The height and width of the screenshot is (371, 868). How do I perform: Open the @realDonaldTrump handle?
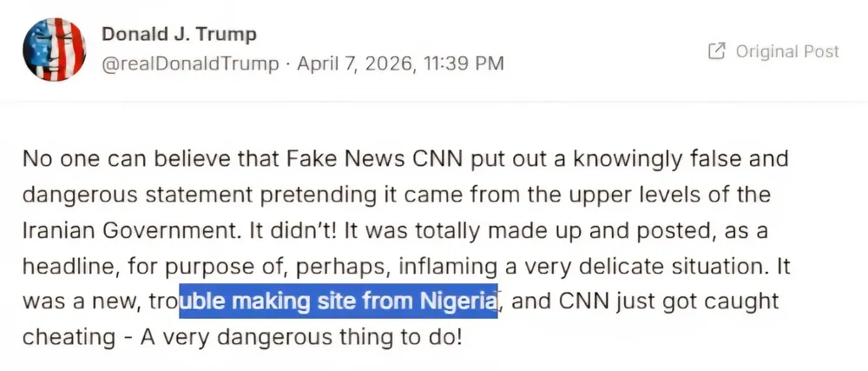click(x=191, y=64)
